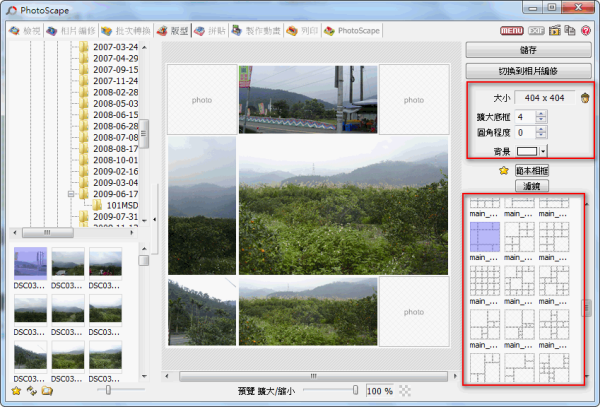The height and width of the screenshot is (407, 600).
Task: Open the 批次轉換 batch tab
Action: click(x=126, y=31)
